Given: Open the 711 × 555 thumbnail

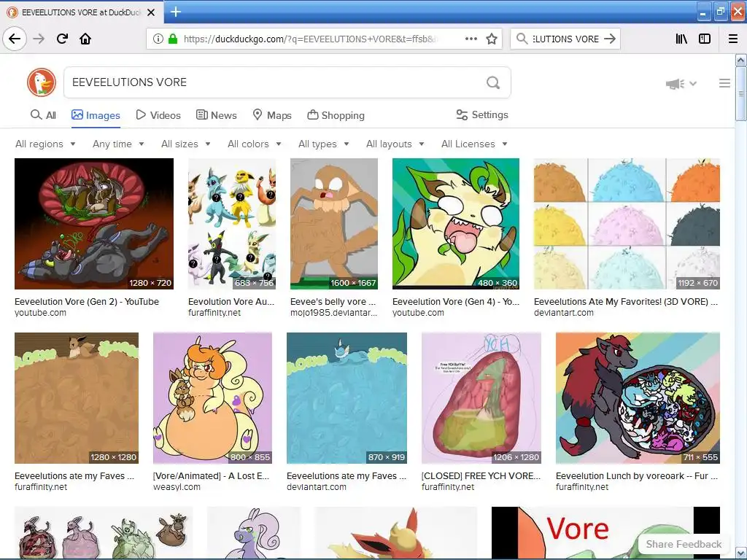Looking at the screenshot, I should pyautogui.click(x=638, y=398).
